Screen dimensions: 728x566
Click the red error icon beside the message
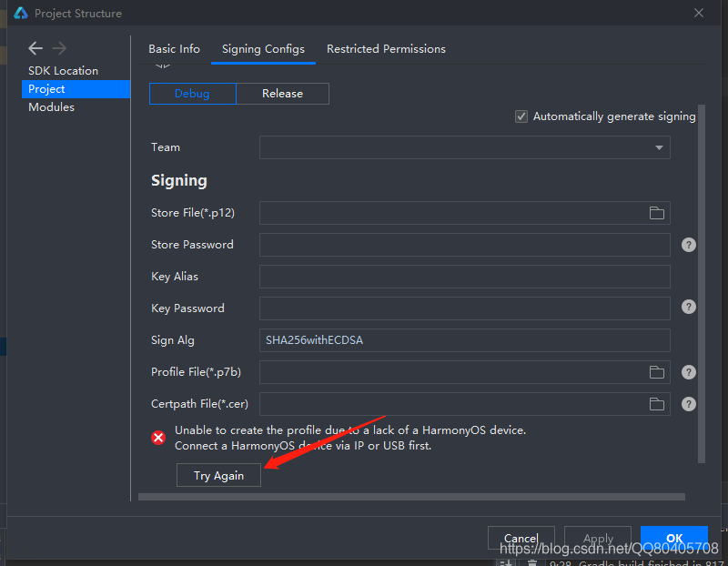point(158,438)
